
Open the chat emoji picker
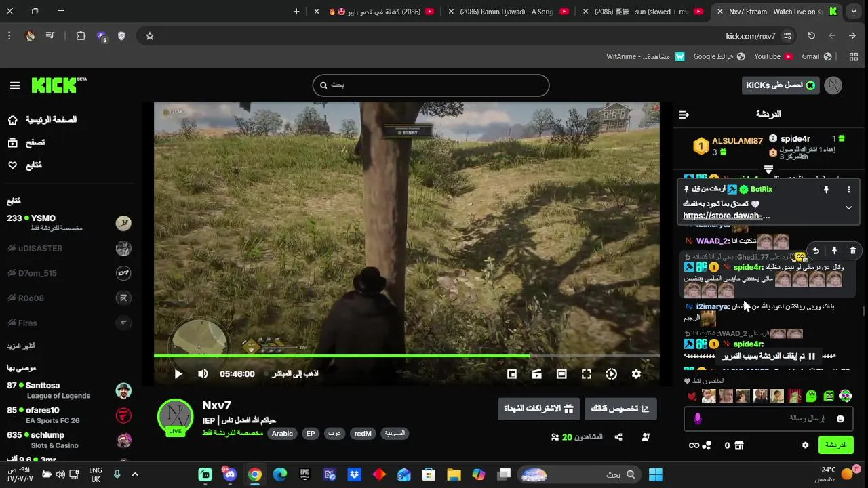(x=840, y=419)
